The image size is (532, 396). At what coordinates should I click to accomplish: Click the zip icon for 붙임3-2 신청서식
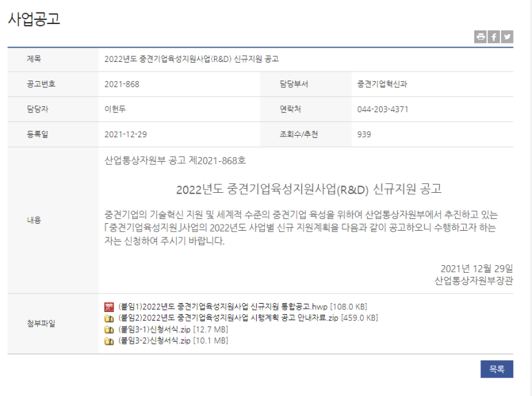109,341
